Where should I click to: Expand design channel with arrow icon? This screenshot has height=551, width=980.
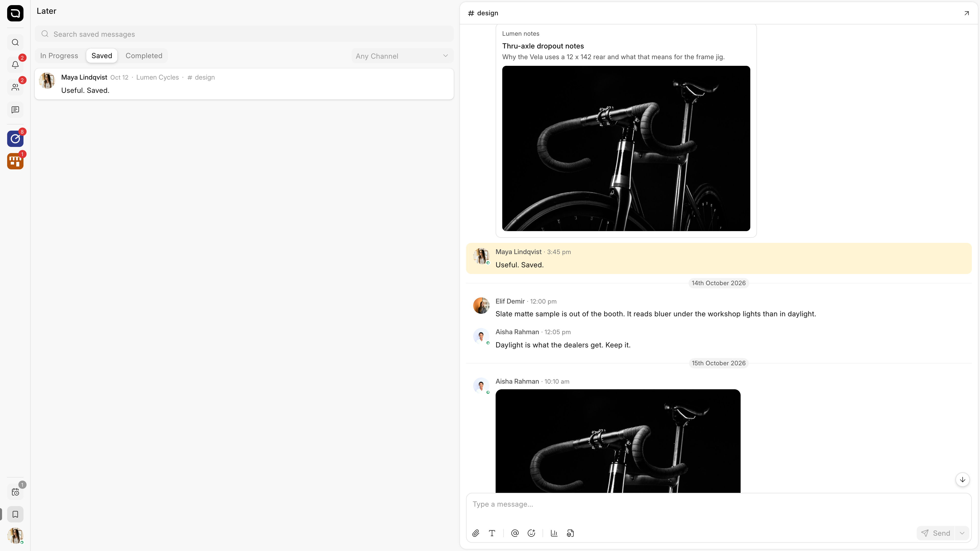click(x=967, y=13)
